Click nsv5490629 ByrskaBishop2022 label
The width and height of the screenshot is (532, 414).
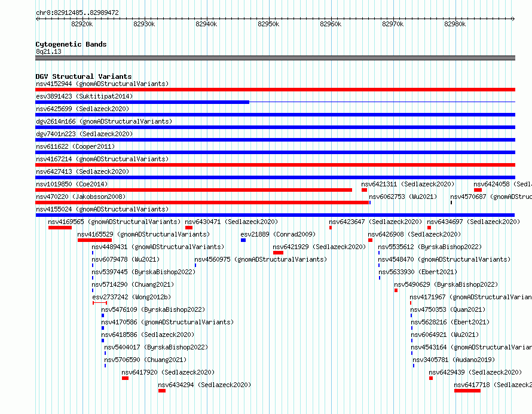click(446, 284)
